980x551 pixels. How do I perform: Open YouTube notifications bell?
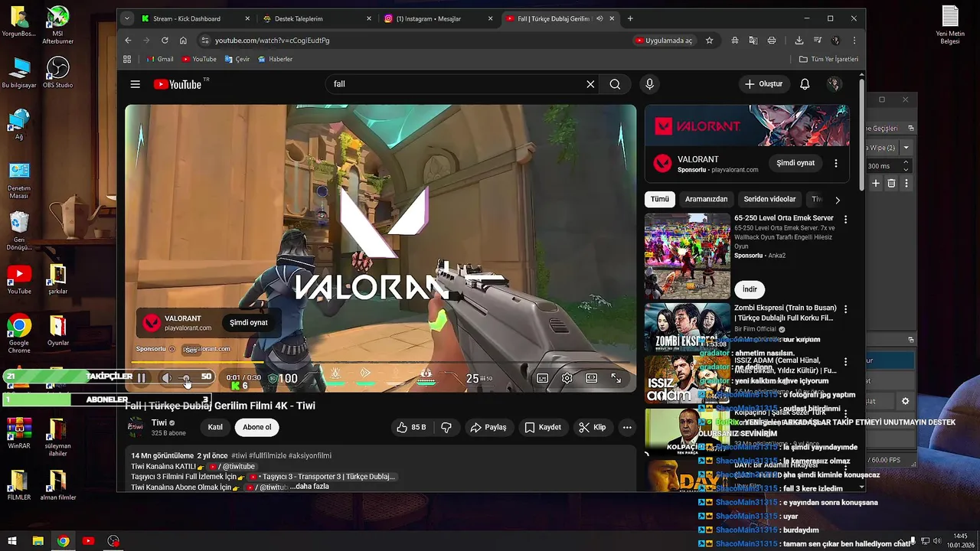pyautogui.click(x=805, y=84)
